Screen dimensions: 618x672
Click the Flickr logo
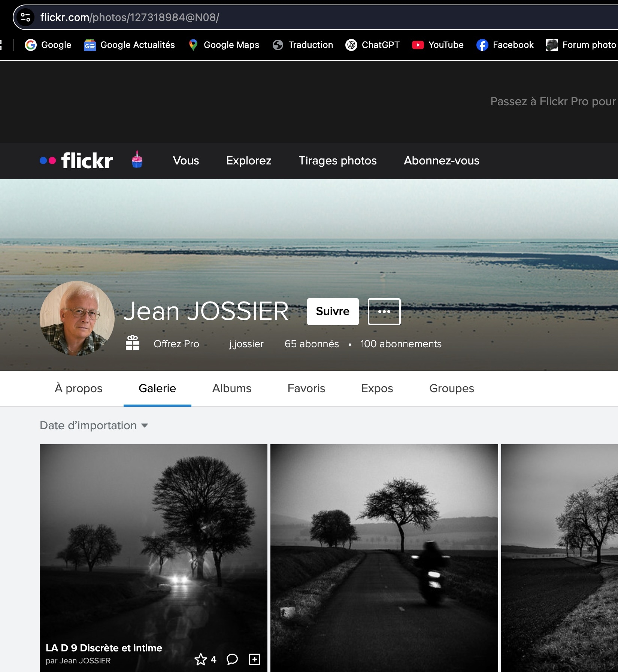click(76, 161)
